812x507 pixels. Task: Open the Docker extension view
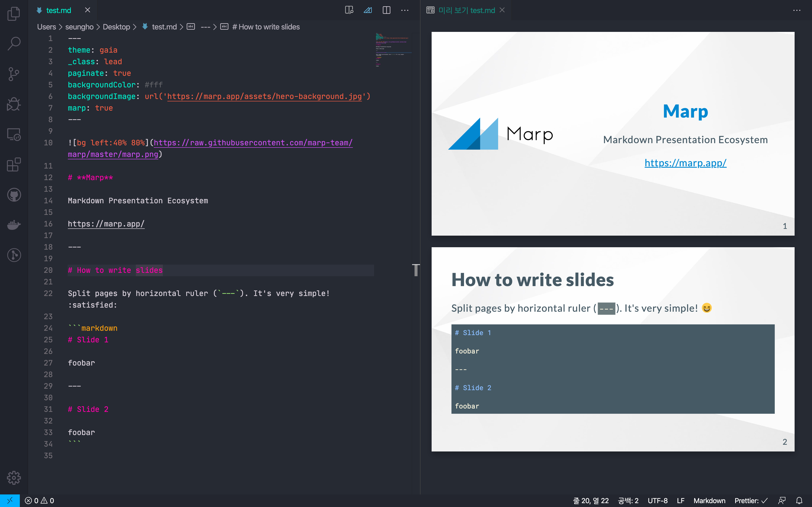pos(14,225)
